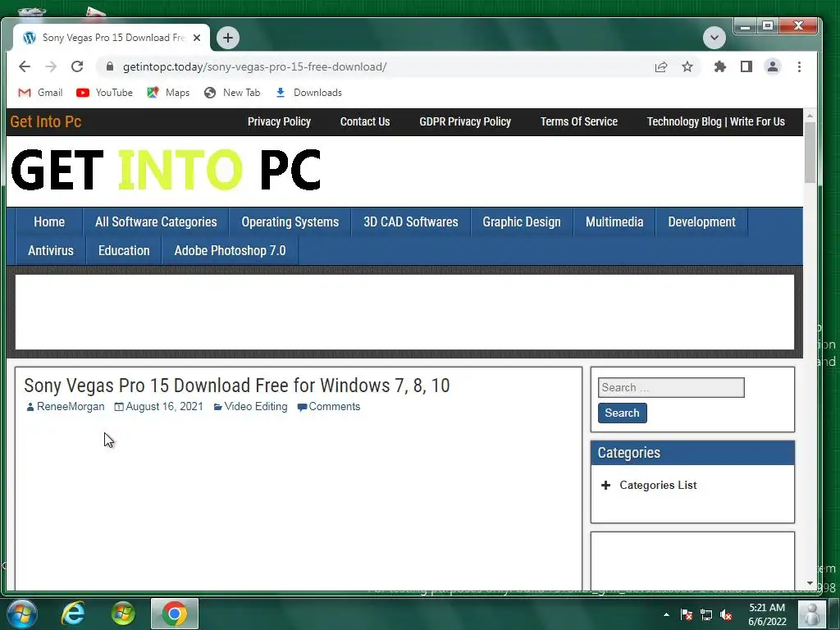Screen dimensions: 840x630
Task: Open Chrome profile avatar icon
Action: [x=773, y=66]
